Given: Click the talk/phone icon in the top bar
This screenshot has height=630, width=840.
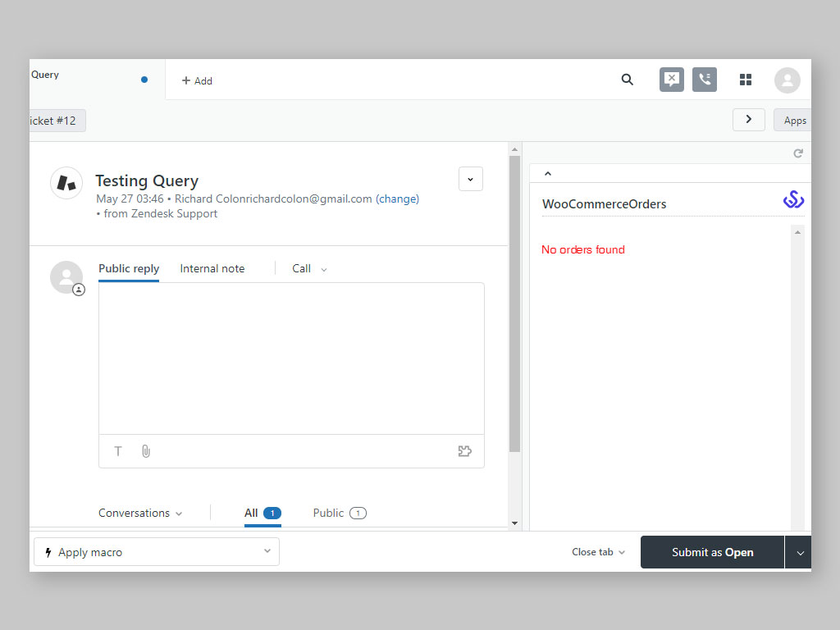Looking at the screenshot, I should click(x=704, y=80).
